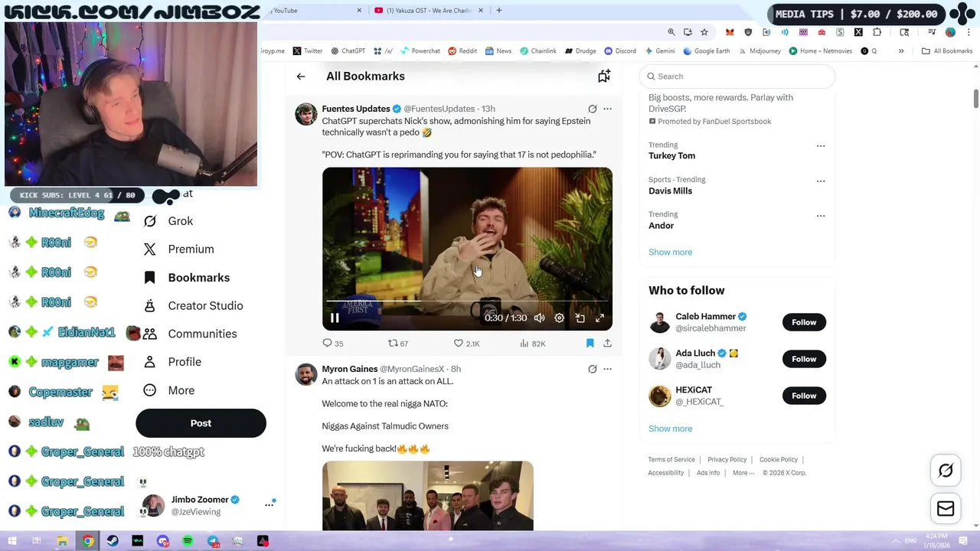Remove the bookmark on Fuentes Updates post
Image resolution: width=980 pixels, height=551 pixels.
click(x=590, y=344)
